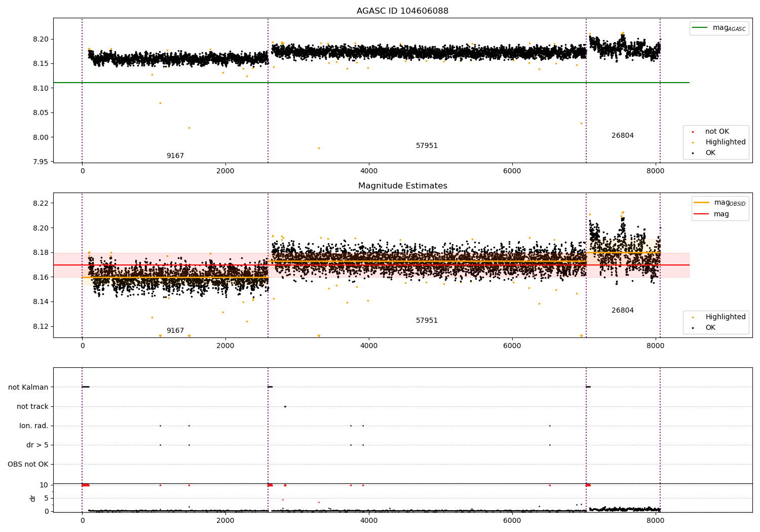The image size is (760, 532).
Task: Click the 8.16 y-tick in Magnitude Estimates plot
Action: tap(41, 277)
